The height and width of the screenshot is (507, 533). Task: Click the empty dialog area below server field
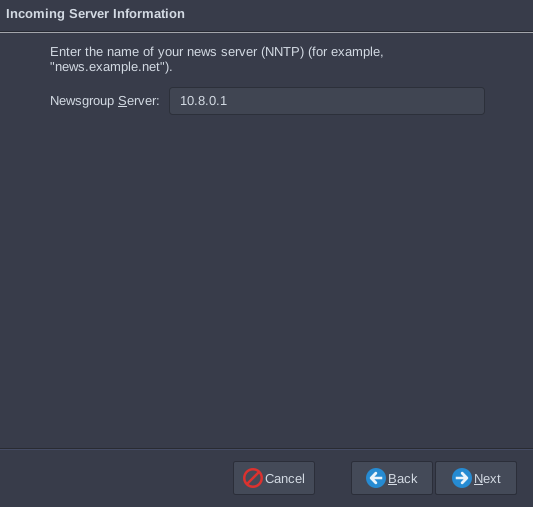[266, 272]
